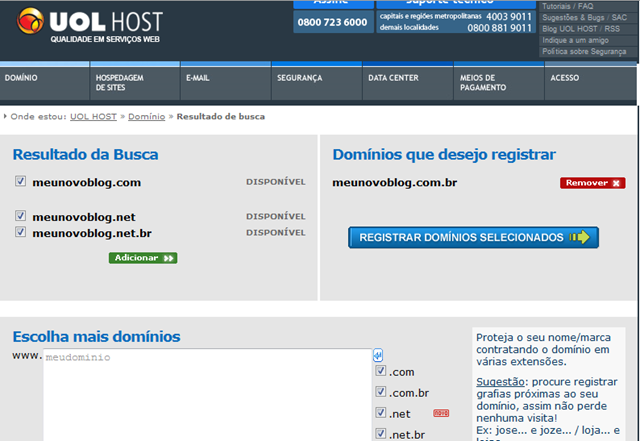The width and height of the screenshot is (640, 441).
Task: Click the 0800 723 6000 phone box
Action: pyautogui.click(x=333, y=22)
